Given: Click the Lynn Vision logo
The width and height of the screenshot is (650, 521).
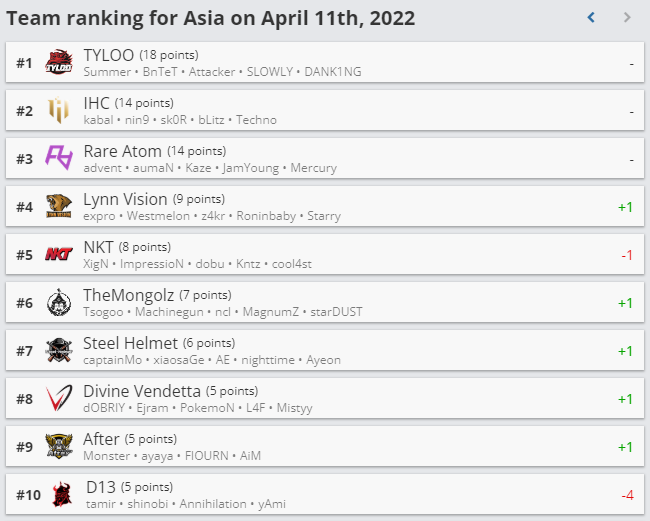Looking at the screenshot, I should 59,206.
